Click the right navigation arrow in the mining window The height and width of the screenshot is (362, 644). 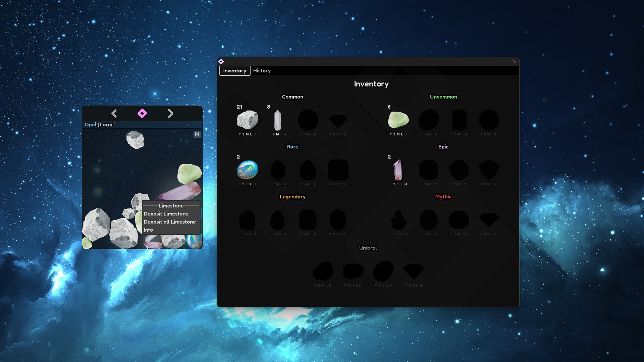point(170,113)
